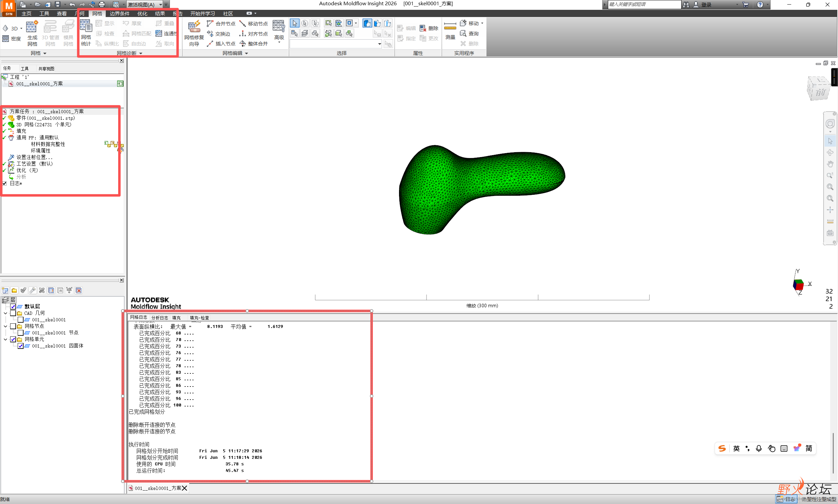Open the 网格统计 mesh statistics tool

pos(85,33)
